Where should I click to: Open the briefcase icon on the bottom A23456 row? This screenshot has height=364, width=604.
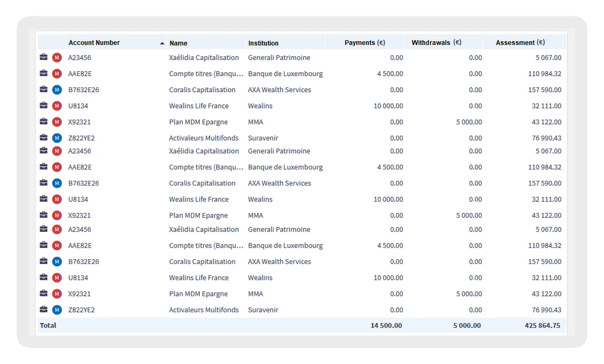pyautogui.click(x=43, y=229)
